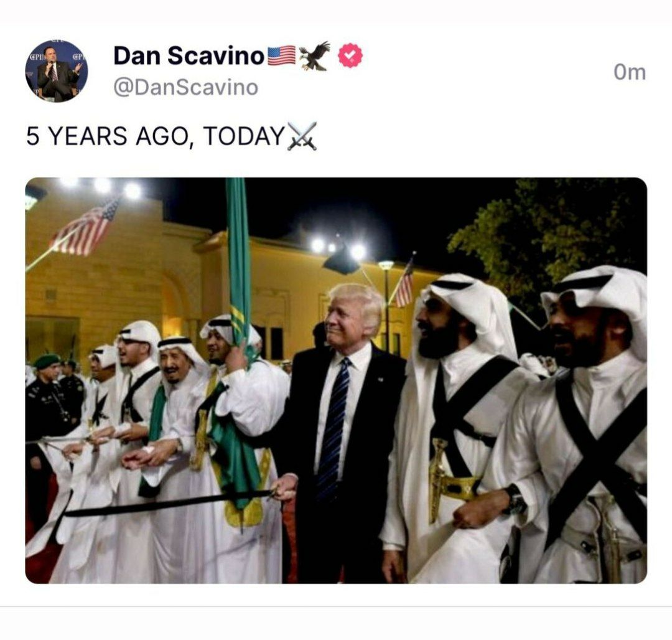Click the bright floodlights above the building
This screenshot has height=640, width=672.
[x=101, y=187]
